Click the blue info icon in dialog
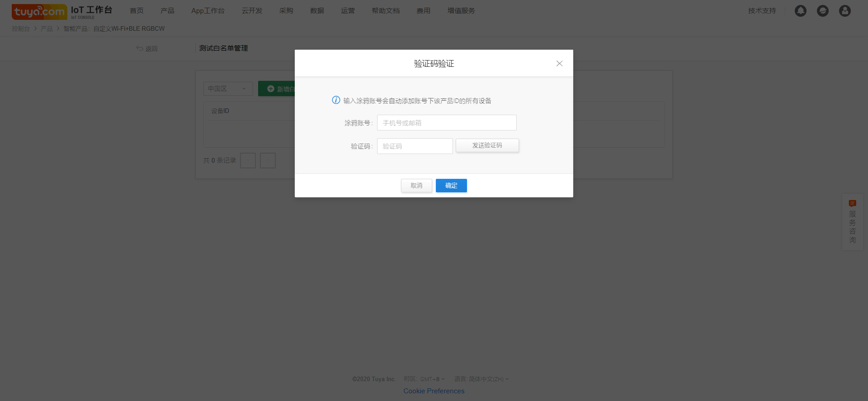The image size is (868, 401). click(336, 100)
